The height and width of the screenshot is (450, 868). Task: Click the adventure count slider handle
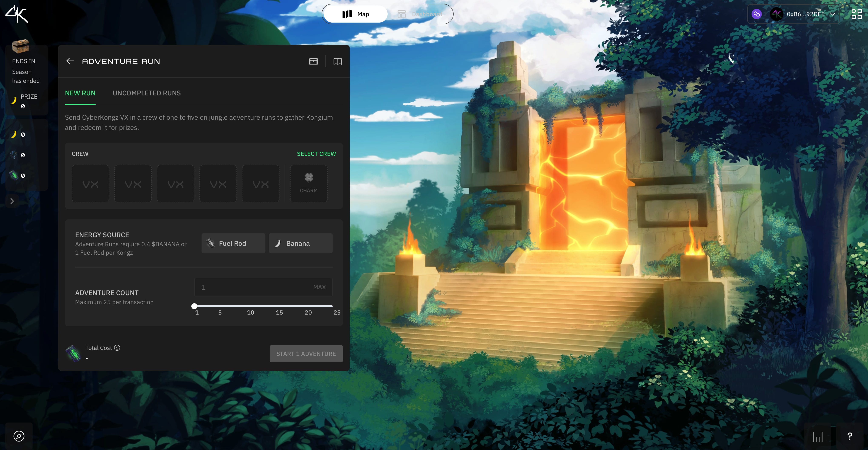click(x=194, y=306)
